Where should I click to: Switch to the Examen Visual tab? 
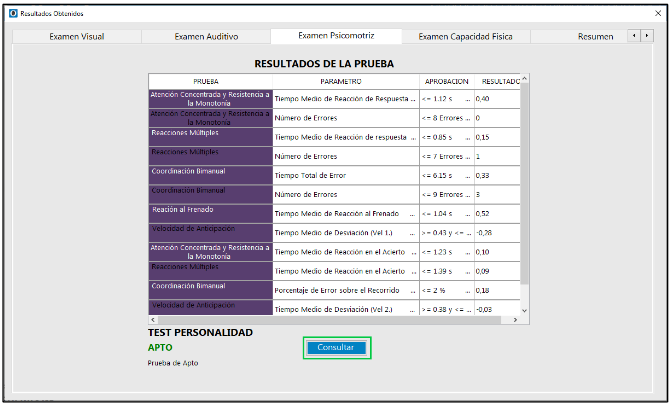77,36
